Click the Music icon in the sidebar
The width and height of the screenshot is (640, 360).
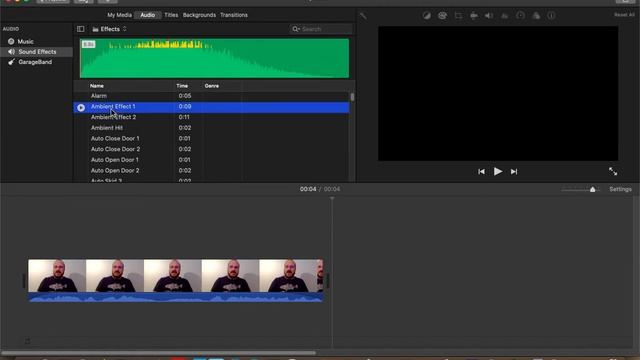[x=11, y=41]
